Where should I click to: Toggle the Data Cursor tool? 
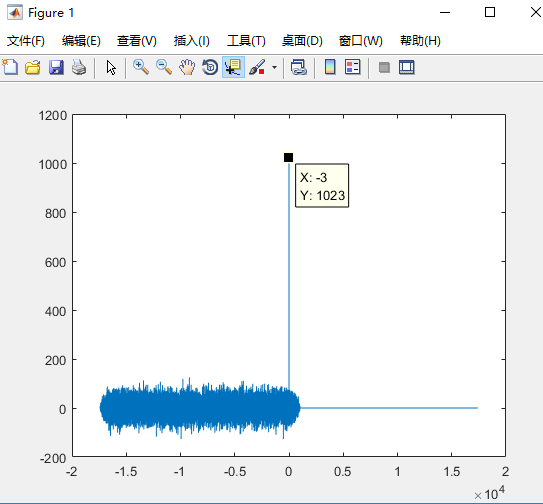(x=233, y=67)
